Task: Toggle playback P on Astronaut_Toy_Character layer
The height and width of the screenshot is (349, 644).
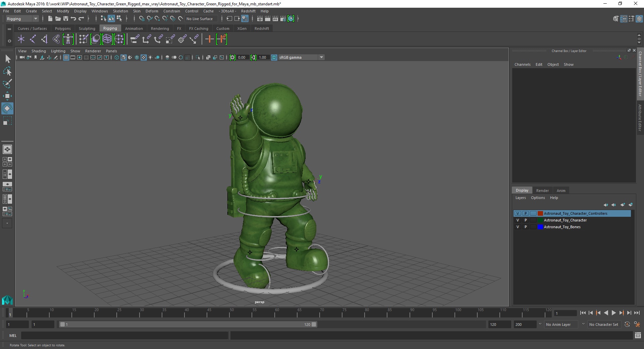Action: click(526, 220)
